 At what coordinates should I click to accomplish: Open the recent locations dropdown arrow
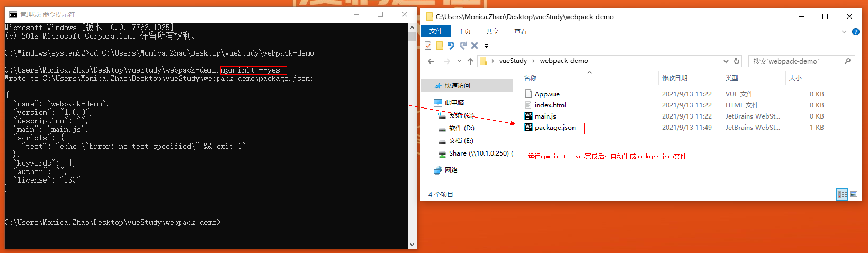click(459, 62)
